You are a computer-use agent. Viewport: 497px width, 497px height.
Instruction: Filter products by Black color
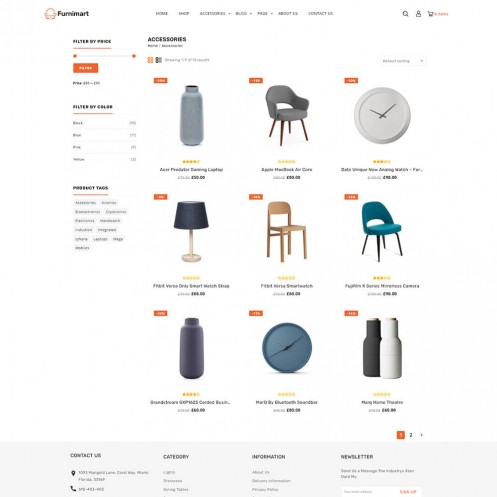coord(104,123)
